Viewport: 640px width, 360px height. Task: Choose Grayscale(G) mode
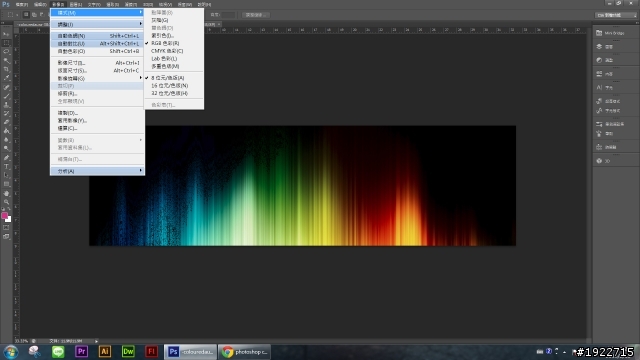[174, 20]
